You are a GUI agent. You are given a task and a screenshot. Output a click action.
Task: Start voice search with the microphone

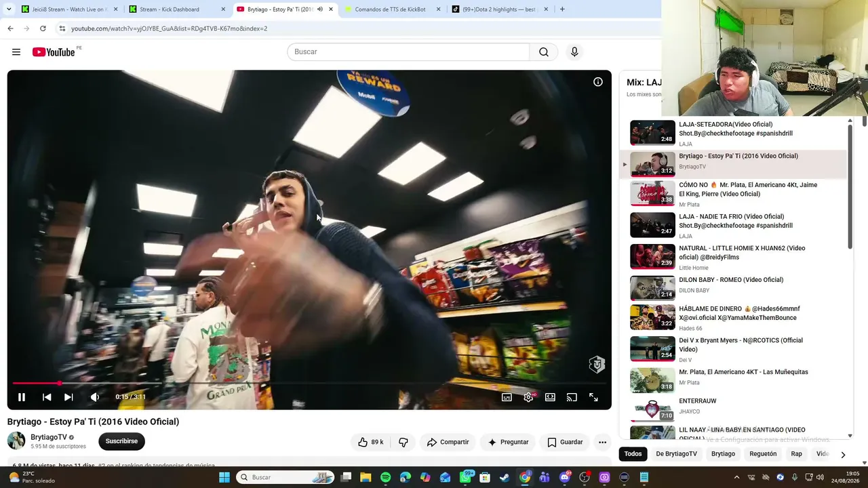click(x=574, y=52)
